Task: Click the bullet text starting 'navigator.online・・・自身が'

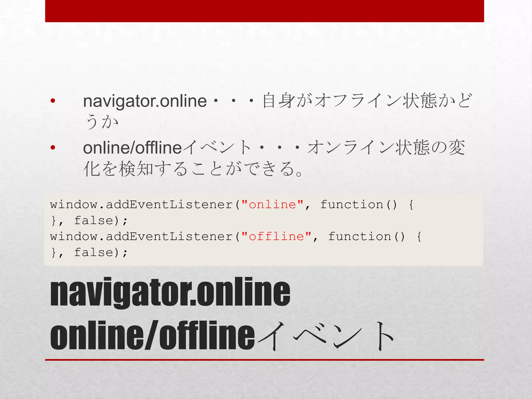Action: [277, 111]
